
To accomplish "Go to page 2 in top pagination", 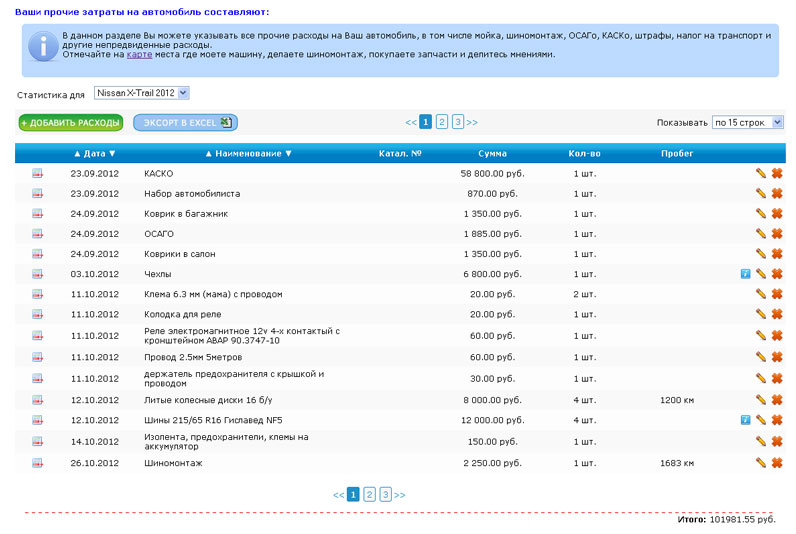I will click(x=442, y=122).
